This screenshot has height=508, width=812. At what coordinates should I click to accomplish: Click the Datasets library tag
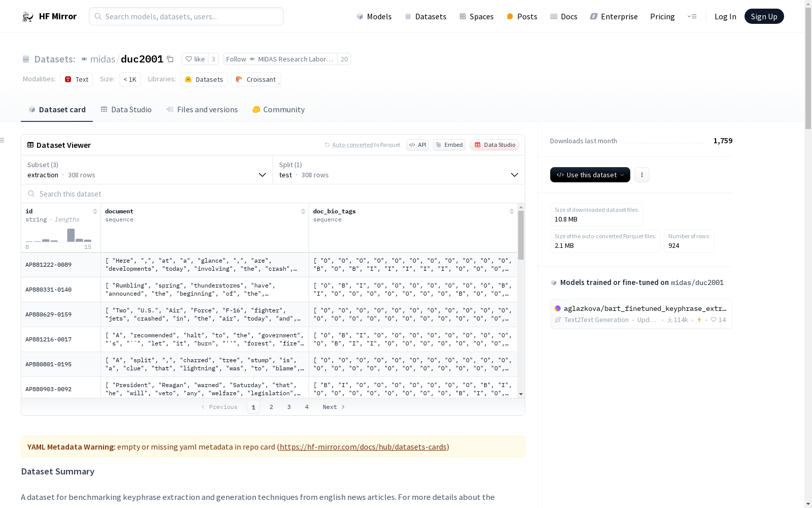point(204,79)
